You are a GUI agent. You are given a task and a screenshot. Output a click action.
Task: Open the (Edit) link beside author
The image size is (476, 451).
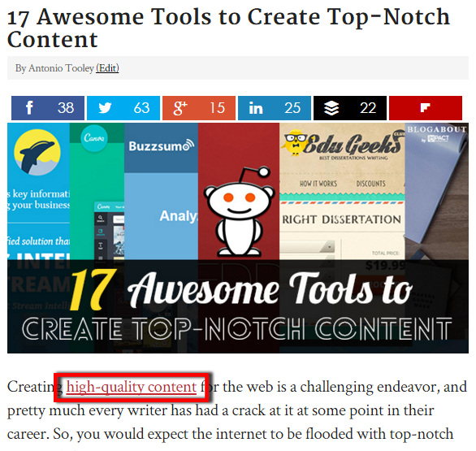[x=107, y=68]
